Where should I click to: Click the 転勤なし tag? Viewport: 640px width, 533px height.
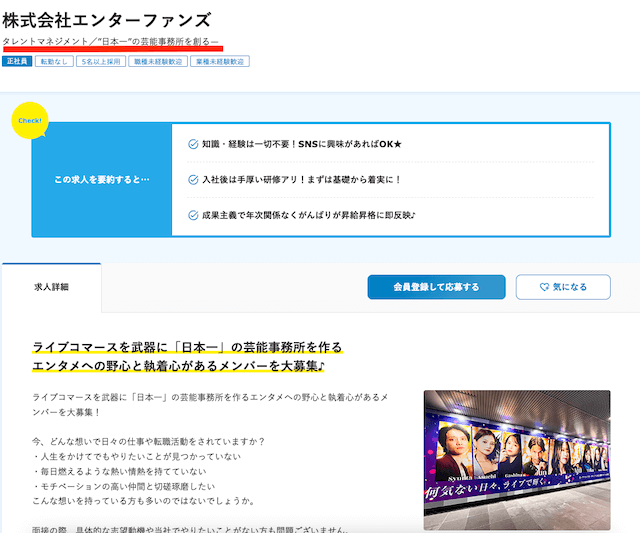pos(54,61)
